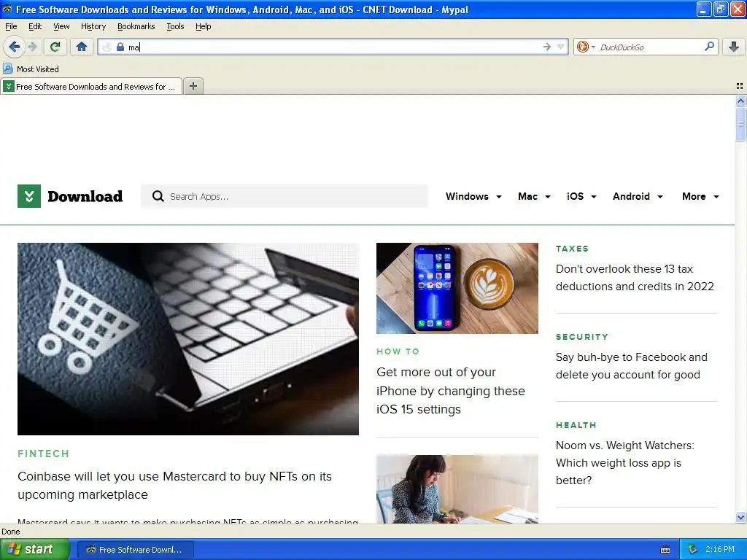Click the URL address bar text field
Image resolution: width=747 pixels, height=560 pixels.
(333, 47)
